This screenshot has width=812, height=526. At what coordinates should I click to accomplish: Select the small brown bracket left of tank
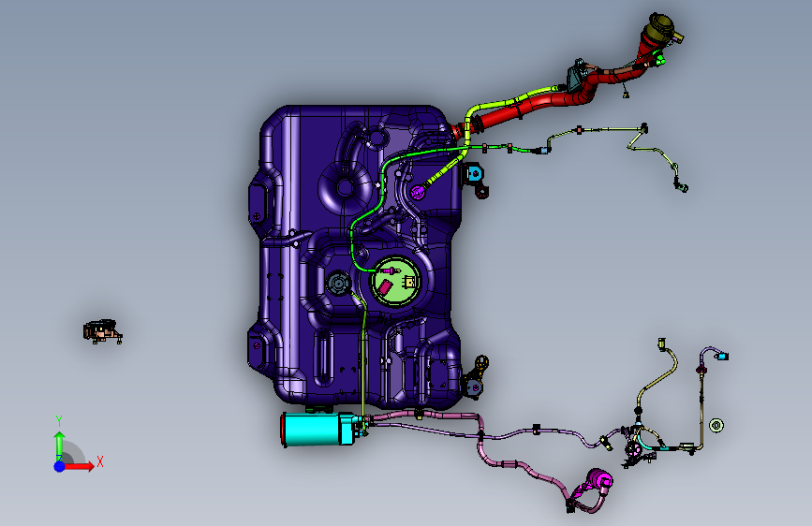point(102,330)
